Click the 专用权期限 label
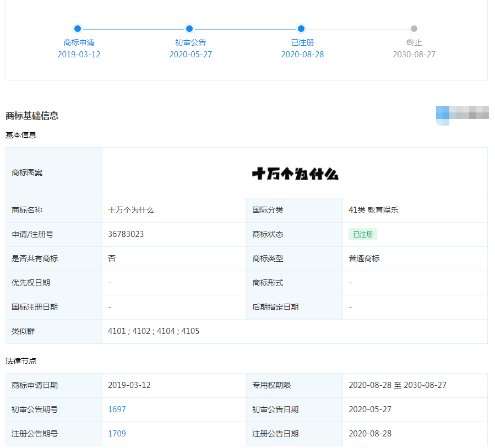The height and width of the screenshot is (448, 495). point(271,385)
